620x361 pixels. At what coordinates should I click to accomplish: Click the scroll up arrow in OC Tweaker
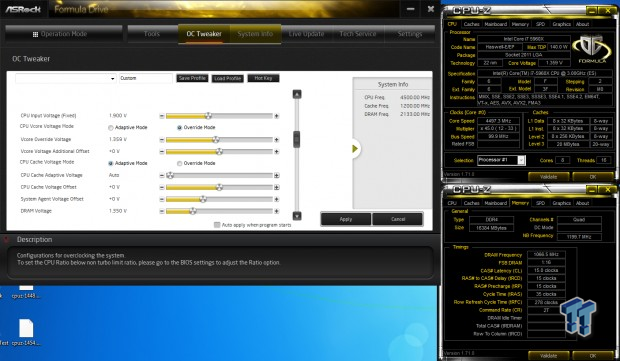point(297,94)
